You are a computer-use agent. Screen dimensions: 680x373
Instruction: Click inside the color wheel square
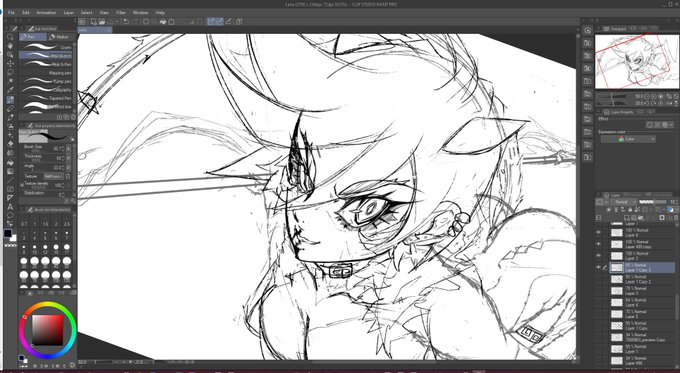point(48,330)
